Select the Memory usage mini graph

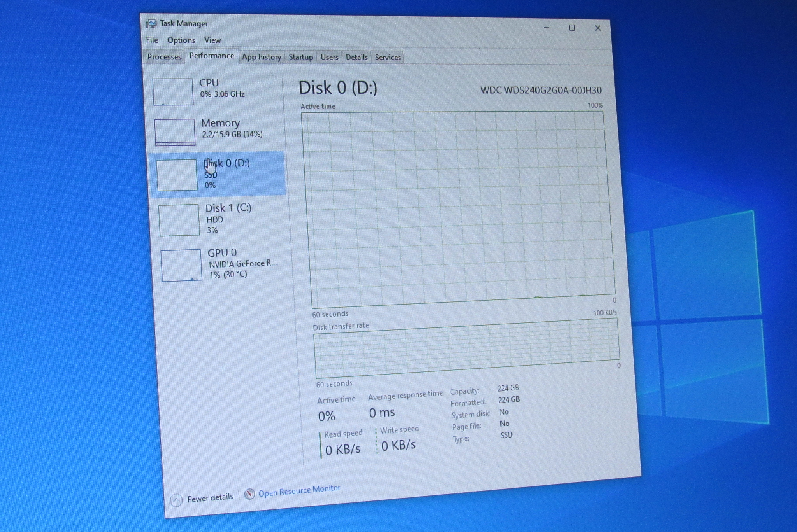point(175,132)
